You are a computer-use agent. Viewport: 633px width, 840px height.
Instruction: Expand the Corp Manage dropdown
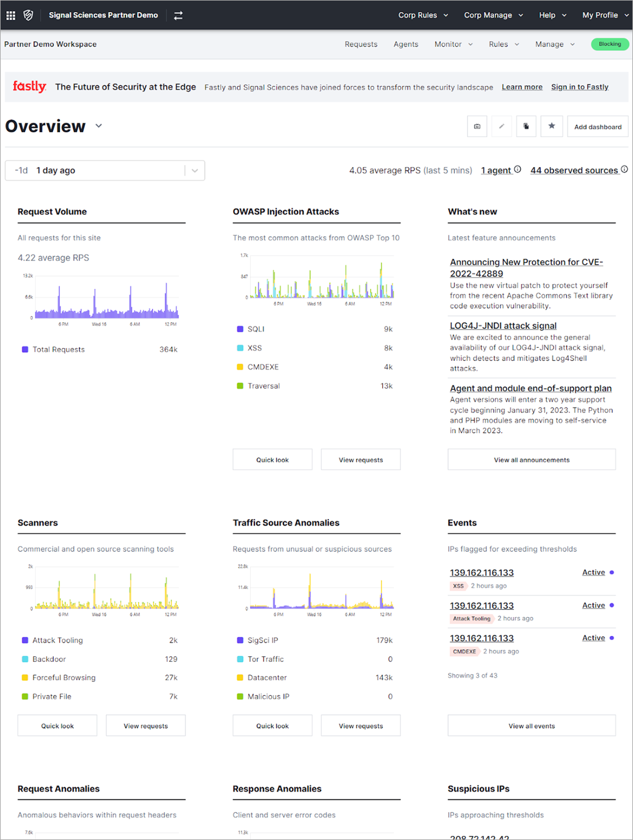tap(494, 15)
